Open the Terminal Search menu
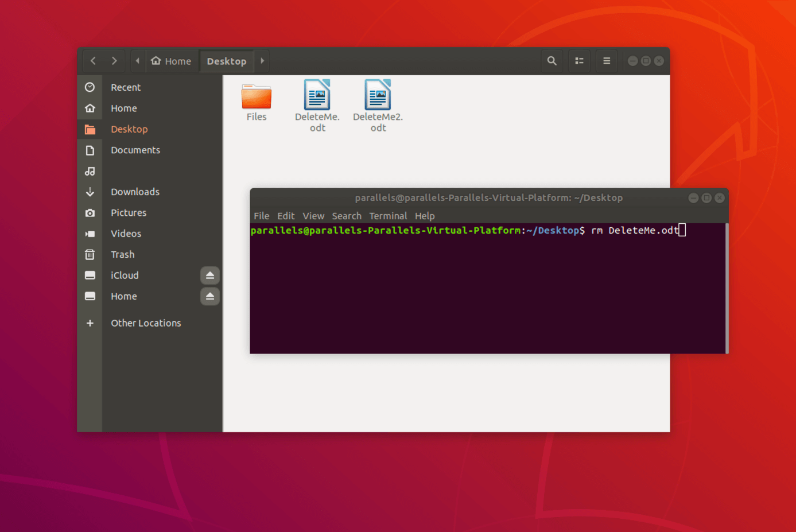The image size is (796, 532). (x=347, y=216)
